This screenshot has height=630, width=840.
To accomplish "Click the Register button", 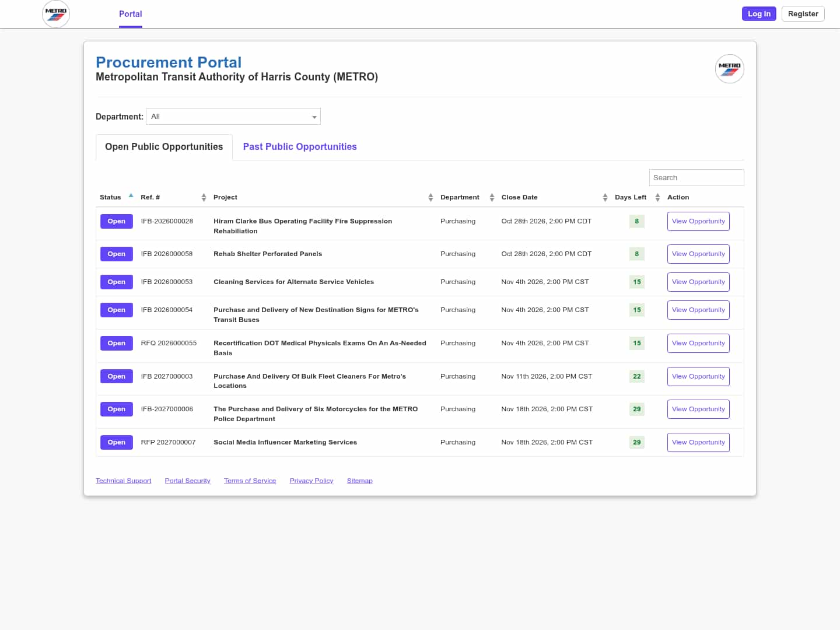I will tap(803, 14).
